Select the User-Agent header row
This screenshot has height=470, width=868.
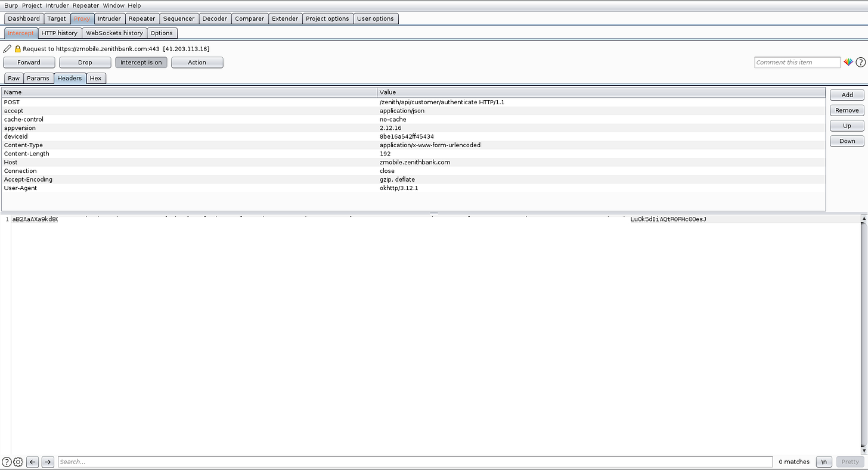414,188
